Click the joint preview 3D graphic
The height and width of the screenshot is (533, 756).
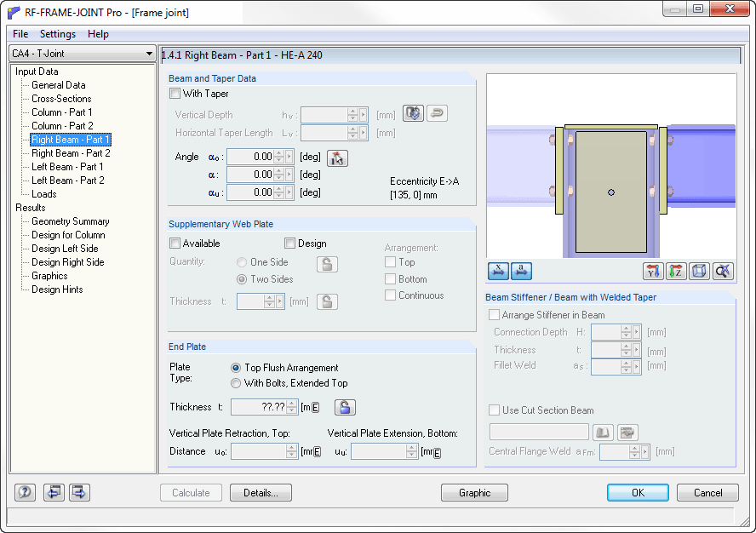tap(611, 165)
